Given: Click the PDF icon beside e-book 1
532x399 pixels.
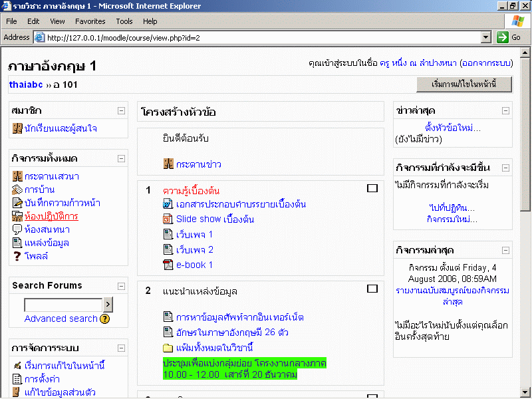Looking at the screenshot, I should click(168, 265).
